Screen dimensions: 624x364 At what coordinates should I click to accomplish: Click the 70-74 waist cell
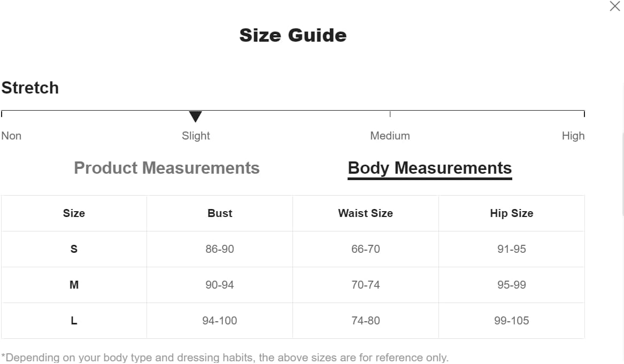point(366,285)
